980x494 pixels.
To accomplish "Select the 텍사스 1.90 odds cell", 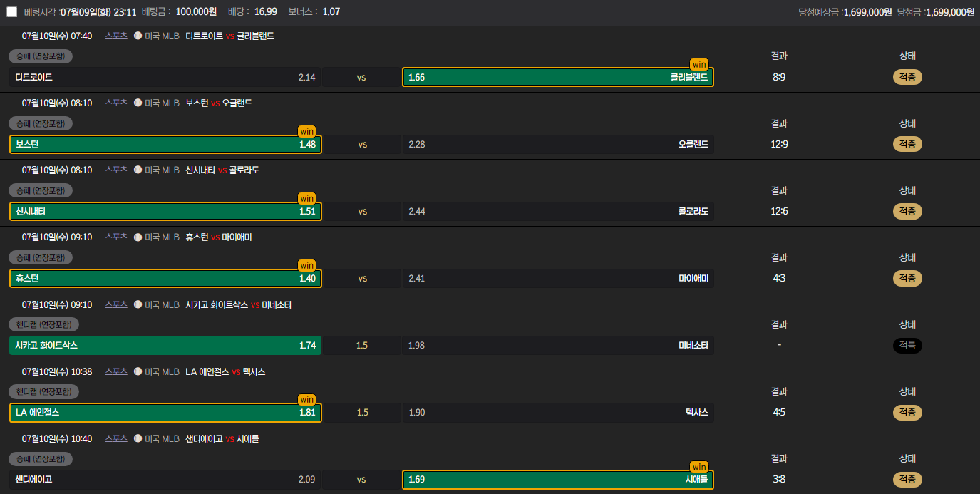I will pos(558,412).
